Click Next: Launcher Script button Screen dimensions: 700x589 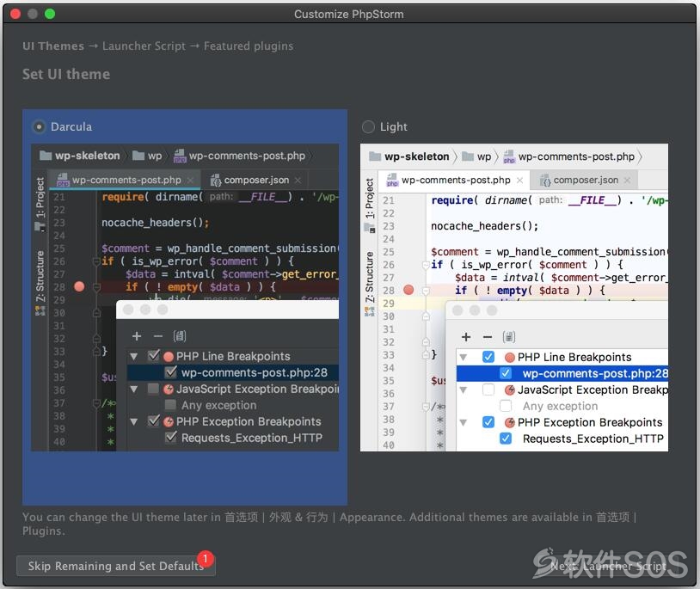(x=609, y=566)
